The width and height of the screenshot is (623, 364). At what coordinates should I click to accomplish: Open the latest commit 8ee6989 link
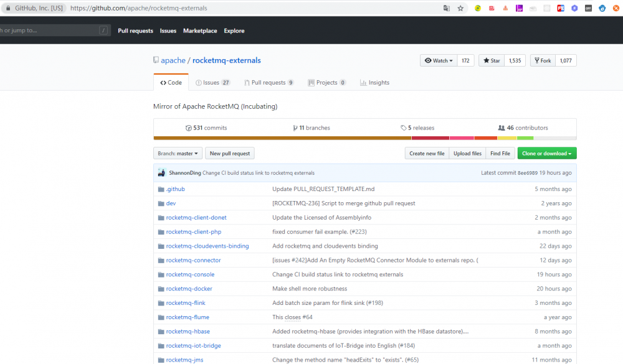(x=527, y=173)
